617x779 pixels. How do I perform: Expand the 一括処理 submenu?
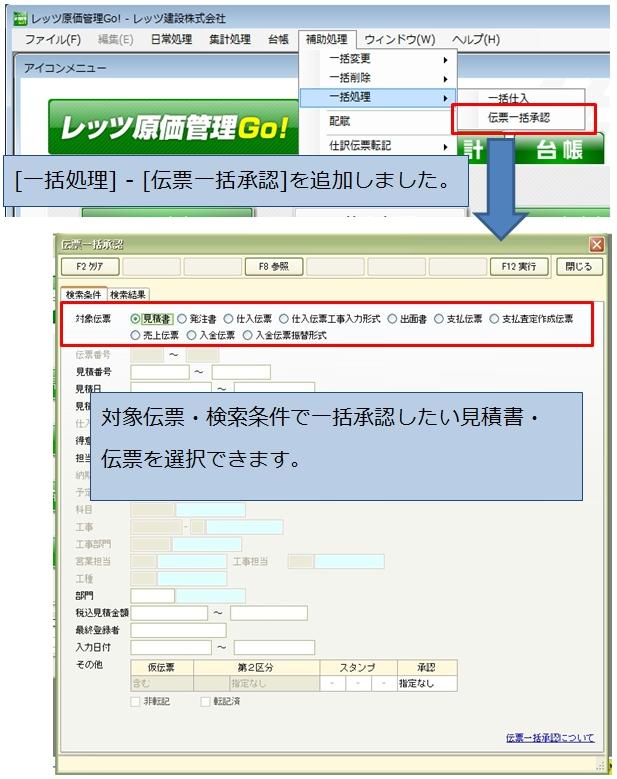click(x=378, y=97)
